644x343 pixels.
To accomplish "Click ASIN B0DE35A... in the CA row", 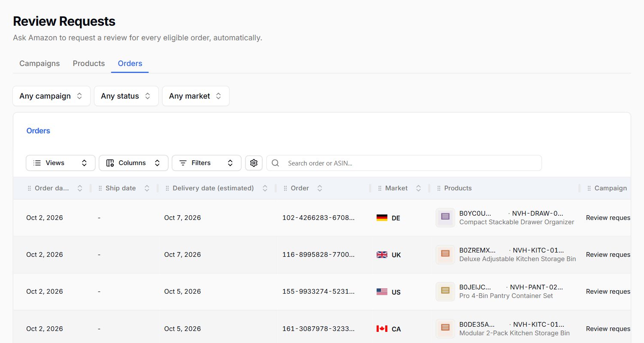I will pos(477,325).
